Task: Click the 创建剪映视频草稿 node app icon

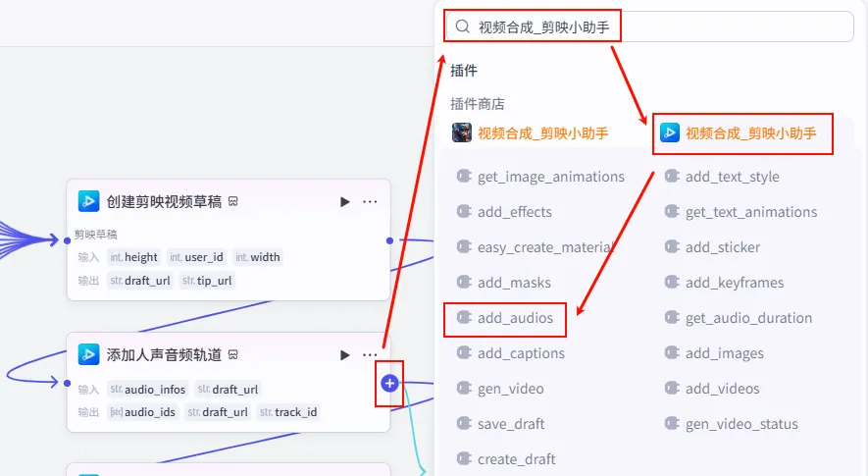Action: coord(88,201)
